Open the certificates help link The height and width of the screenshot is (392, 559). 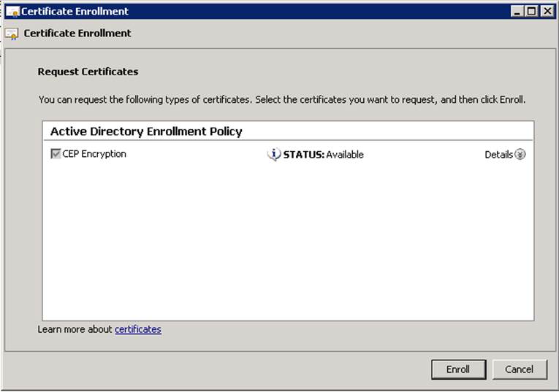(137, 329)
